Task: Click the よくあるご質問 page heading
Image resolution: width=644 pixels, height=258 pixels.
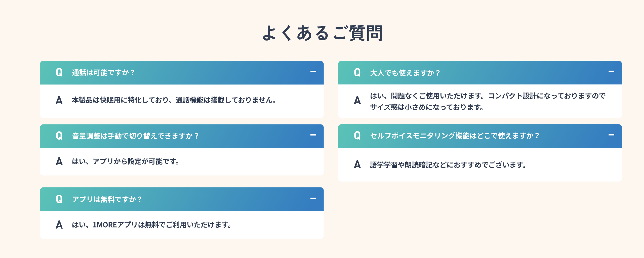Action: point(323,33)
